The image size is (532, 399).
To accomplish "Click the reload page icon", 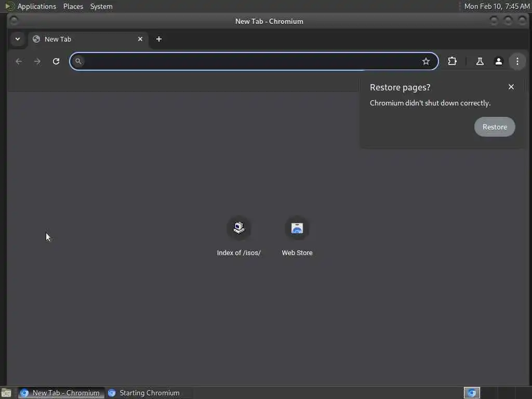I will click(x=56, y=61).
